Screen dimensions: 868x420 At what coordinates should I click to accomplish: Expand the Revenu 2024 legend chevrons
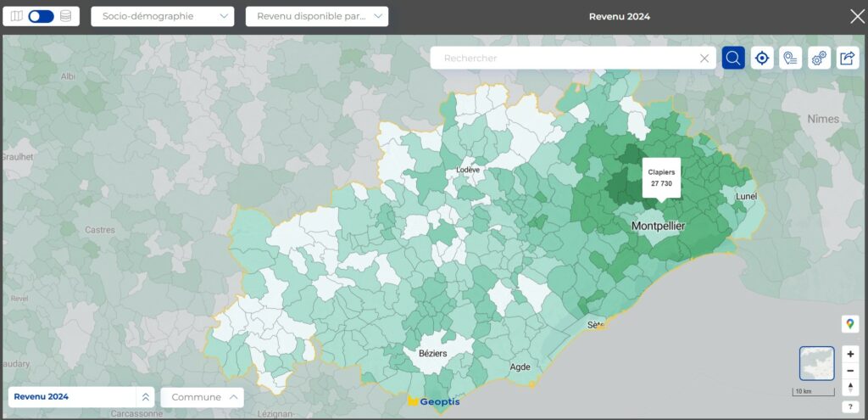pyautogui.click(x=146, y=397)
